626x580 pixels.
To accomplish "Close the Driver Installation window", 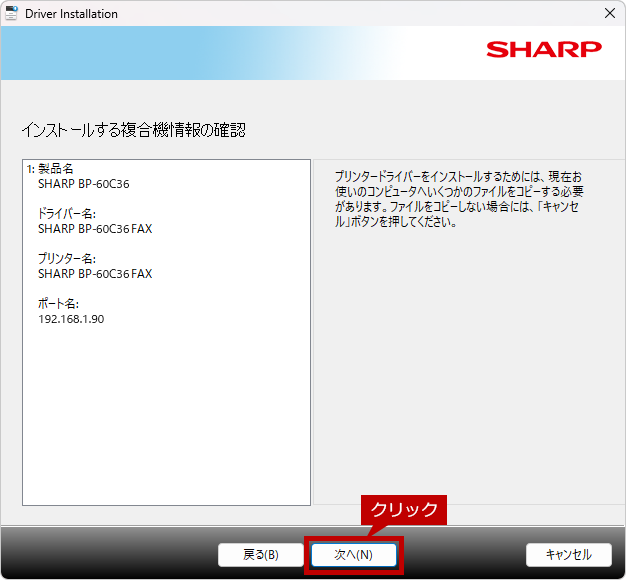I will click(610, 13).
